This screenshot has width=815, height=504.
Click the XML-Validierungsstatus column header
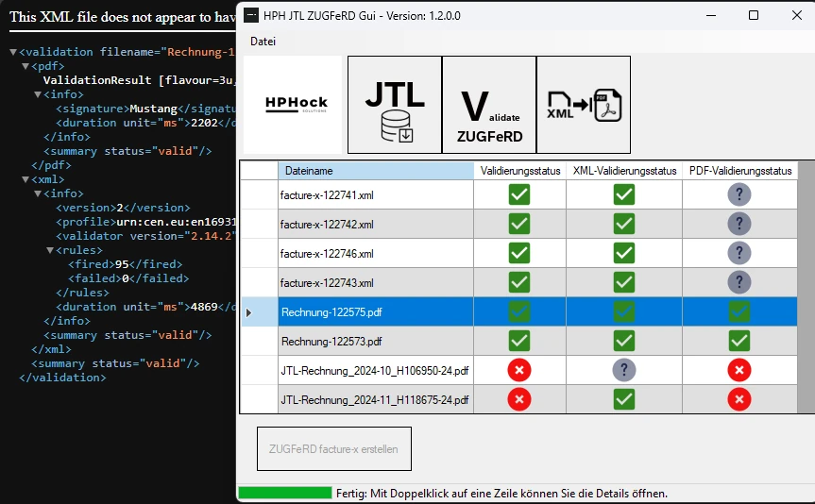(625, 171)
